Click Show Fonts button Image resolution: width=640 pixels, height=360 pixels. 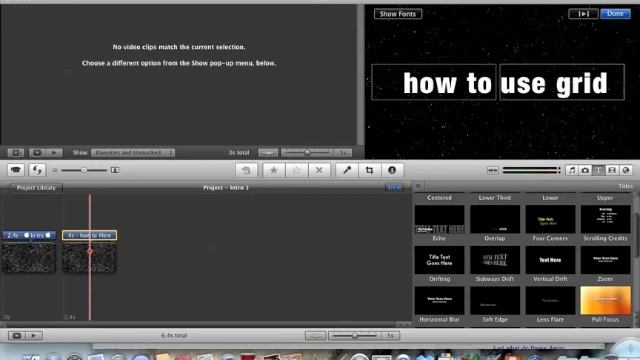click(398, 14)
